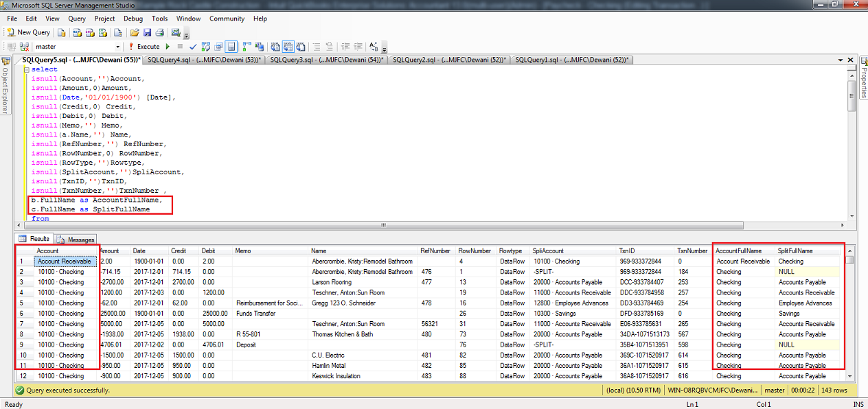Click the Parse query checkmark icon
The width and height of the screenshot is (868, 409).
[192, 47]
